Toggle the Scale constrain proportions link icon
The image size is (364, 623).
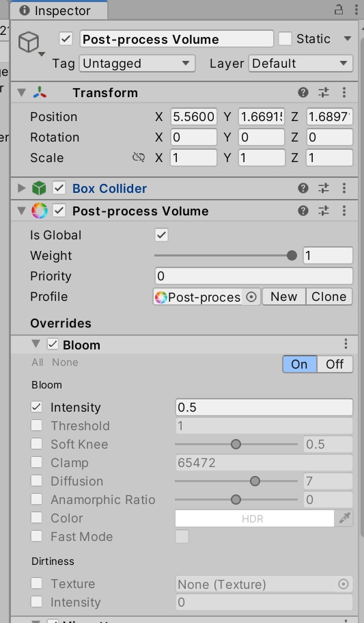click(139, 158)
